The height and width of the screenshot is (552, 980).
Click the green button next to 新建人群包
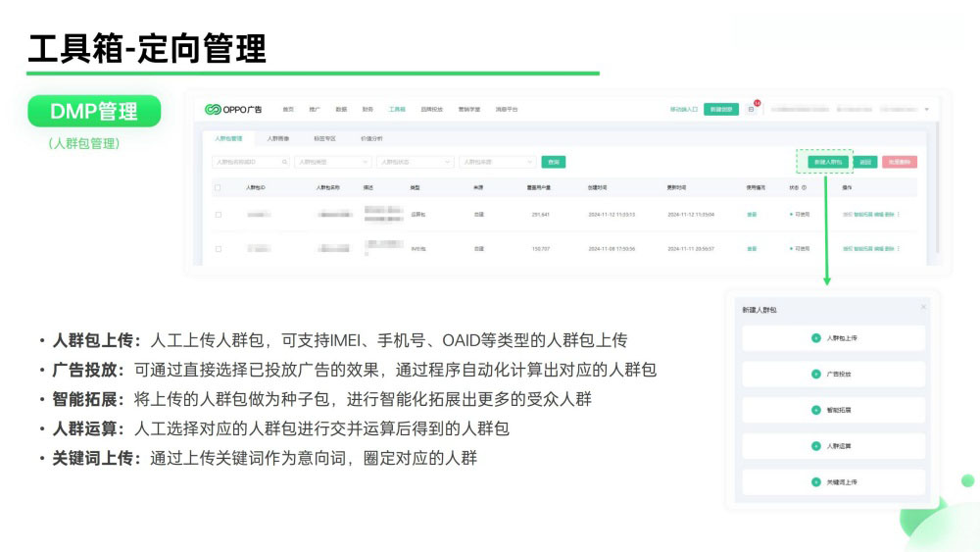tap(865, 162)
